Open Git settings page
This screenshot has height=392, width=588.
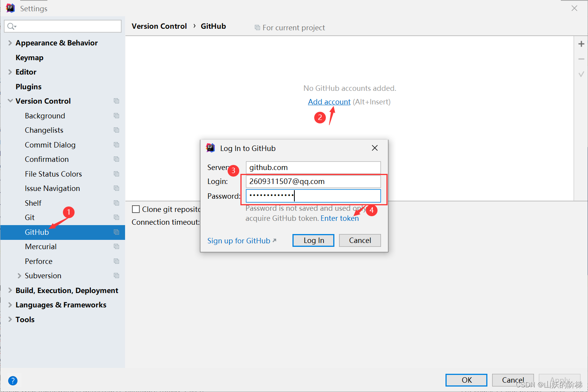point(30,217)
